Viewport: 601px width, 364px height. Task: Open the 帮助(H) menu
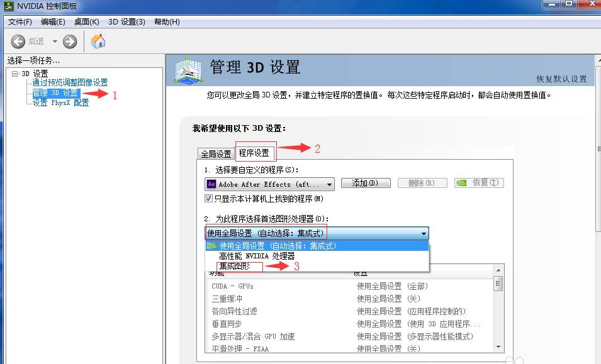click(x=167, y=22)
